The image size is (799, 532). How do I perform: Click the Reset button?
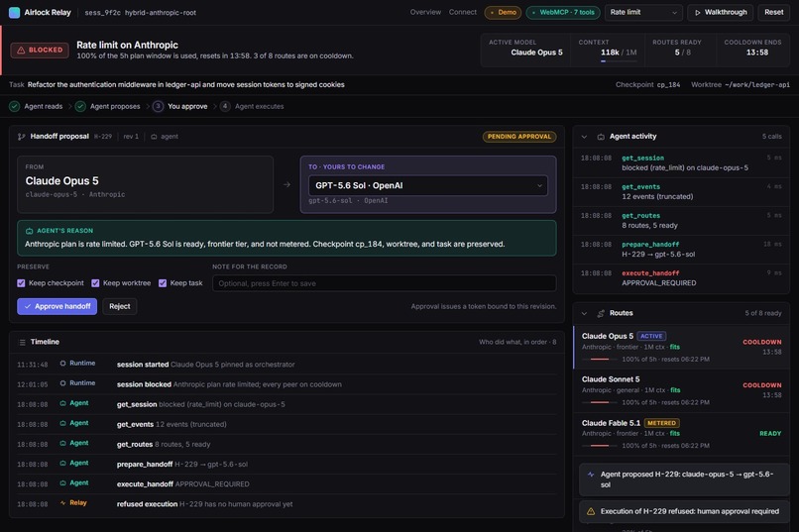773,12
